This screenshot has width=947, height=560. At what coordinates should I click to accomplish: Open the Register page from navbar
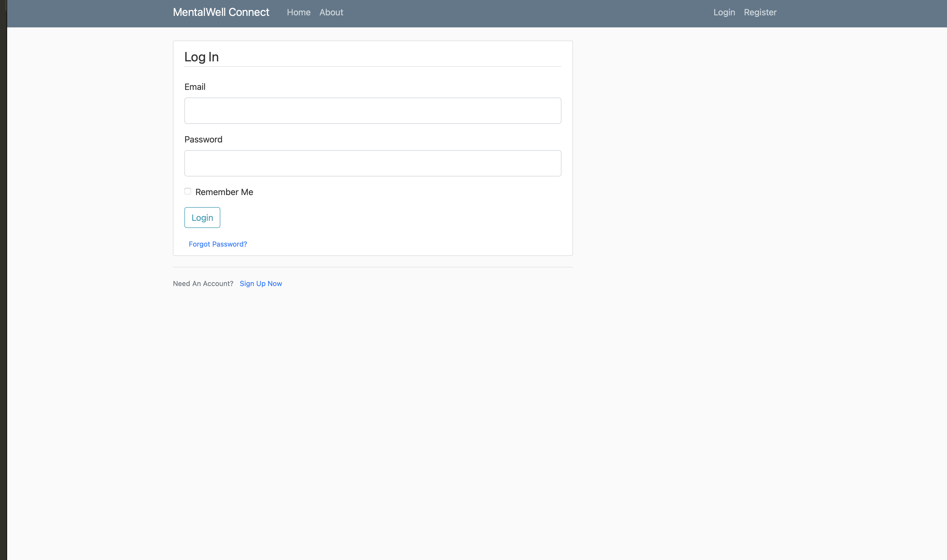[760, 12]
